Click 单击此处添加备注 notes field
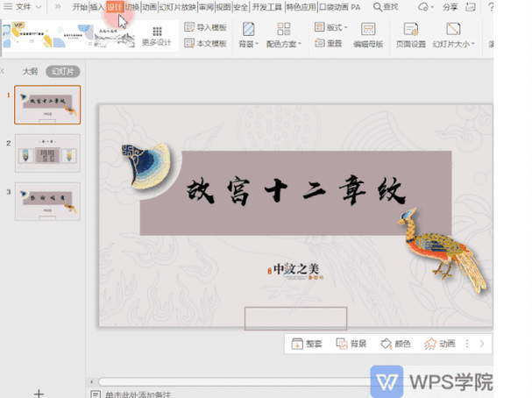Screen dimensions: 532x398 (x=138, y=394)
